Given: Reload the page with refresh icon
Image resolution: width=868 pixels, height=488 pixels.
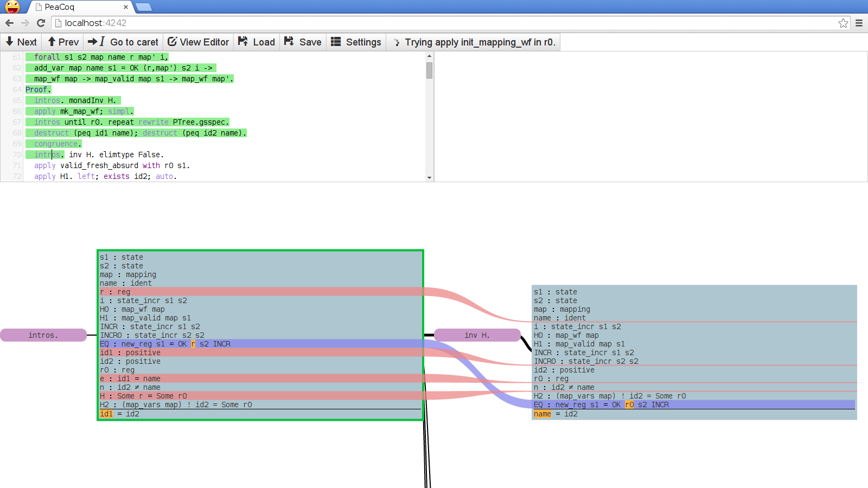Looking at the screenshot, I should pos(41,23).
